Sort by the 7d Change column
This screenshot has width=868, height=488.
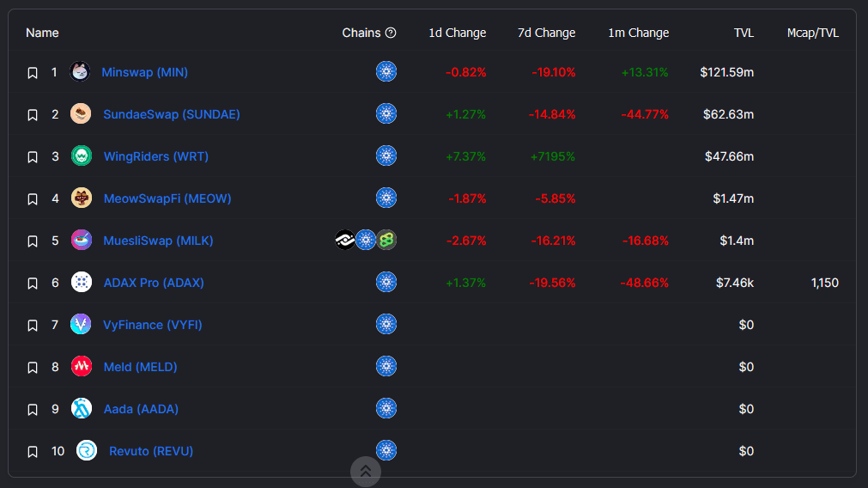[546, 33]
